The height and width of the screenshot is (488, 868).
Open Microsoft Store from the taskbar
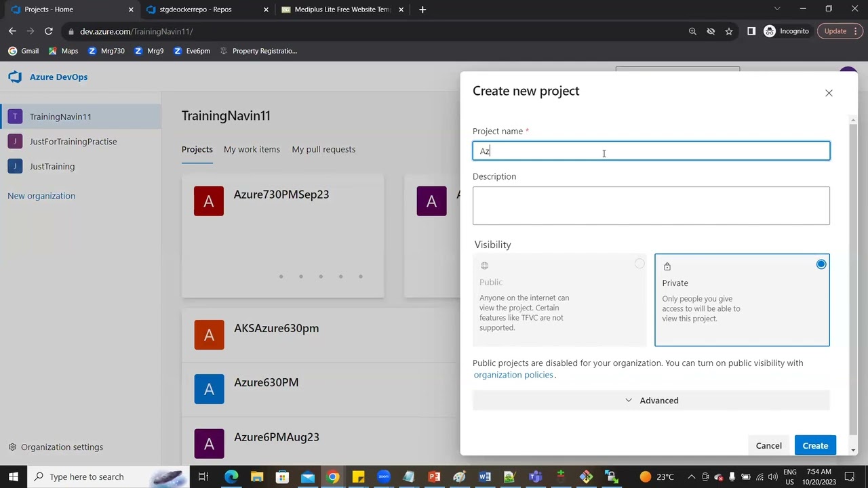click(x=282, y=476)
